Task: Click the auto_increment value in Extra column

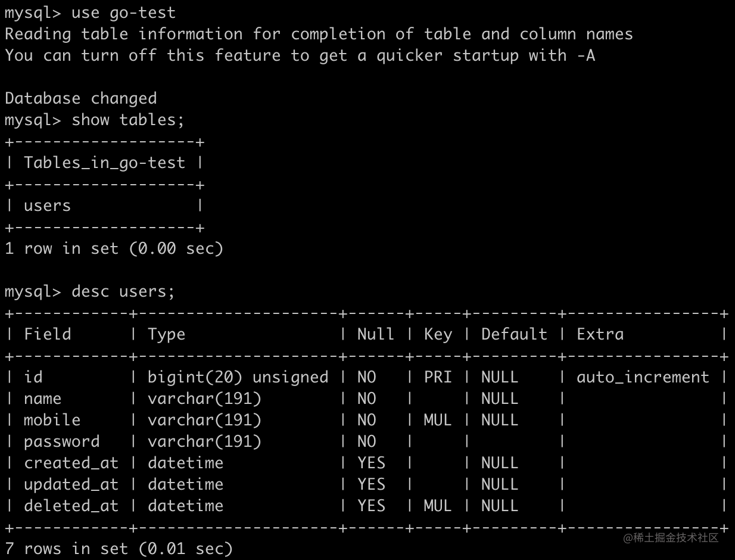Action: (643, 377)
